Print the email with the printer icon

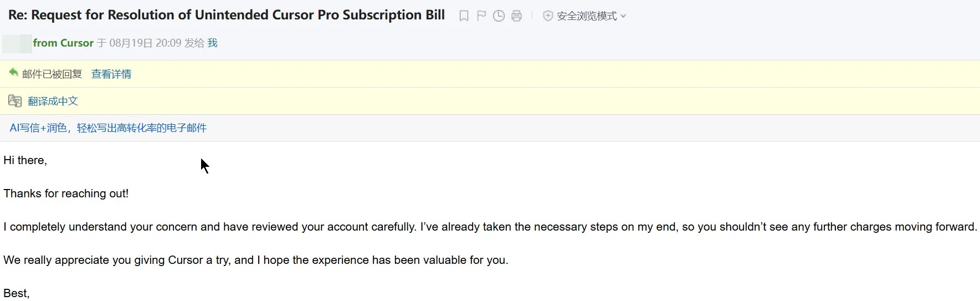(516, 16)
